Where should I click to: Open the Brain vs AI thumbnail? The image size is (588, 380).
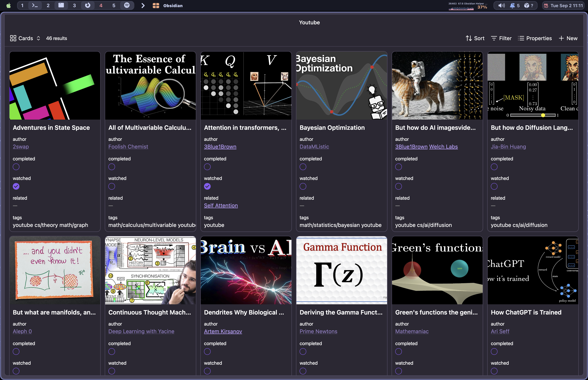[246, 270]
